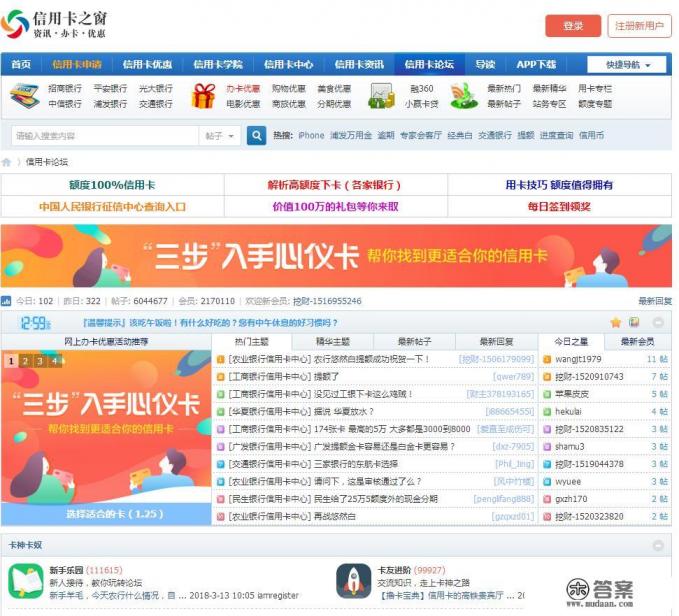The image size is (679, 616).
Task: Open new member 挖财-1516955246 profile
Action: (327, 301)
